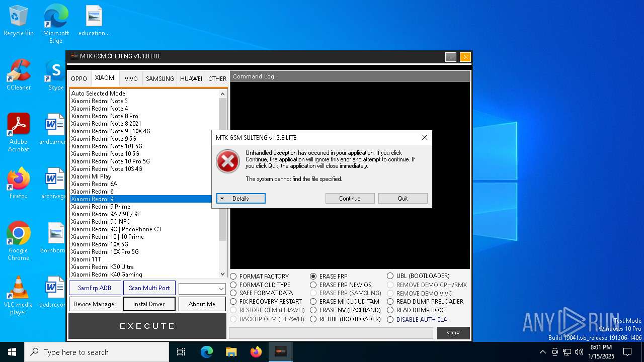Open the education image file on desktop
The image size is (644, 362).
[x=94, y=20]
